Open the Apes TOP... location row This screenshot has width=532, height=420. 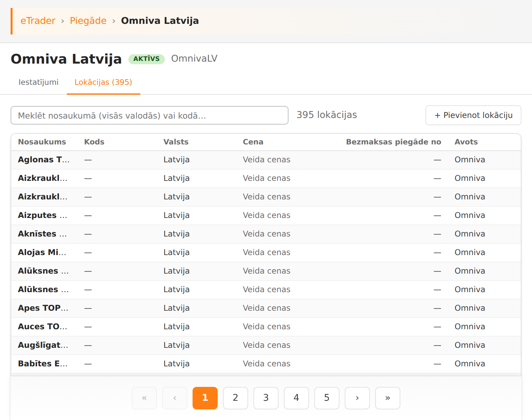click(266, 308)
